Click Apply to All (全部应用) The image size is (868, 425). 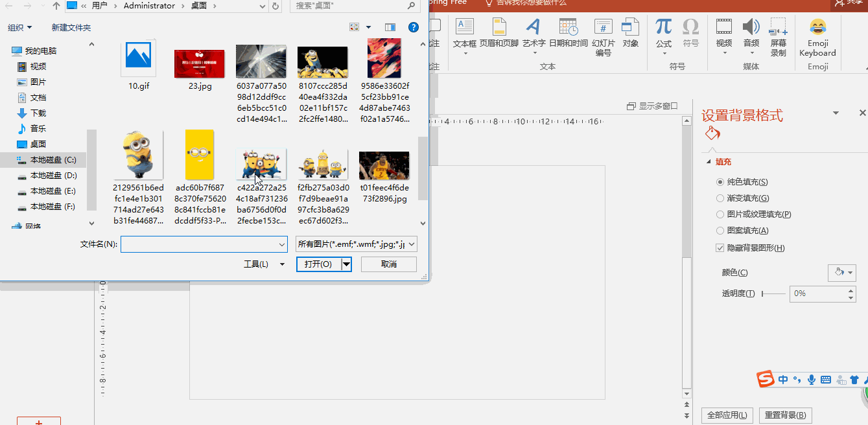[x=727, y=415]
